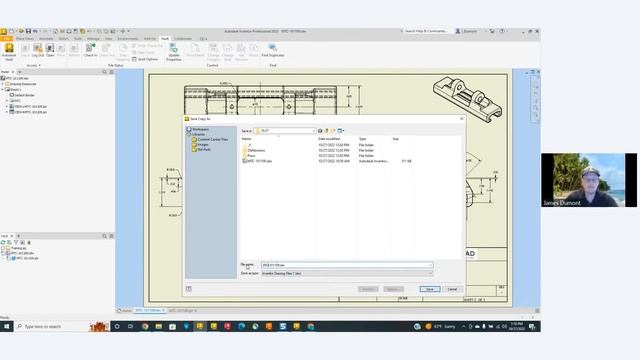Click the Windows Start button
This screenshot has height=360, width=640.
(7, 326)
